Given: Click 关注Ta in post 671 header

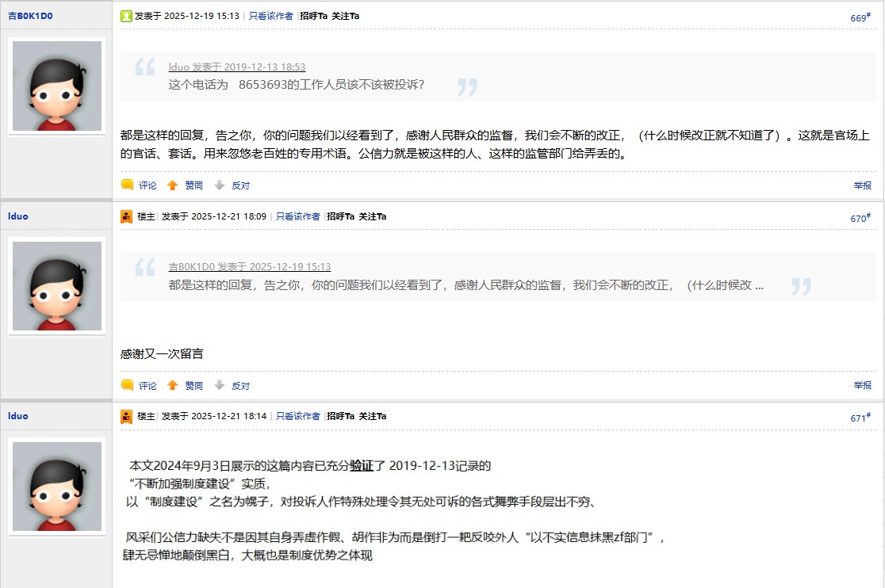Looking at the screenshot, I should pos(372,416).
